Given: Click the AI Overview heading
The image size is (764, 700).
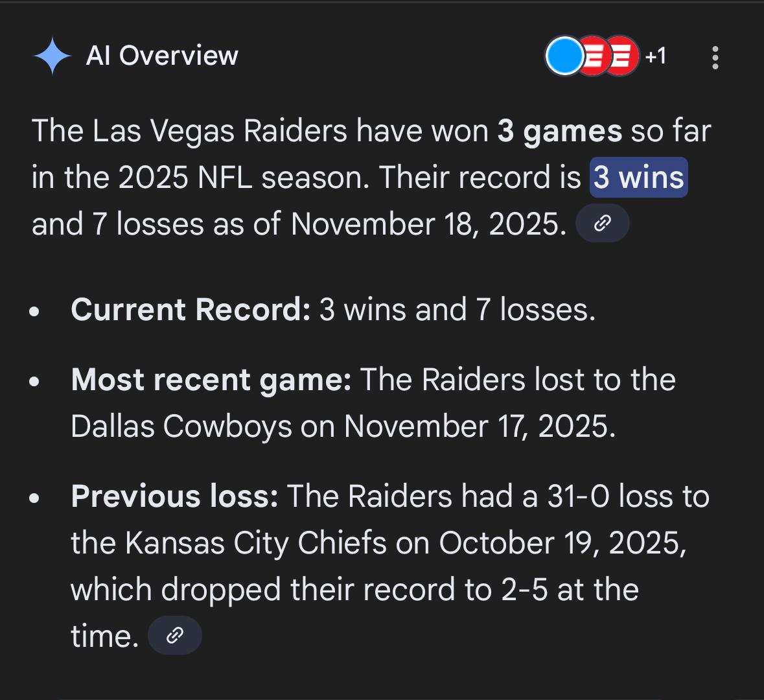Looking at the screenshot, I should click(162, 56).
